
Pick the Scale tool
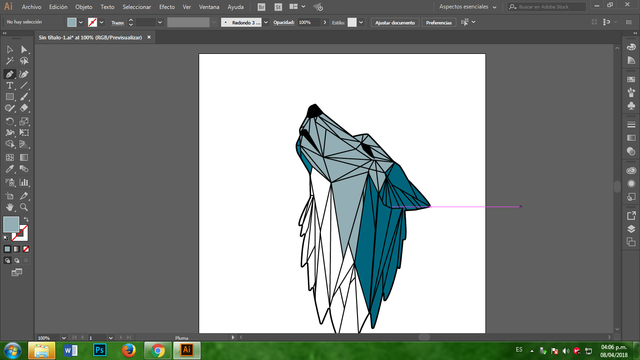tap(24, 121)
